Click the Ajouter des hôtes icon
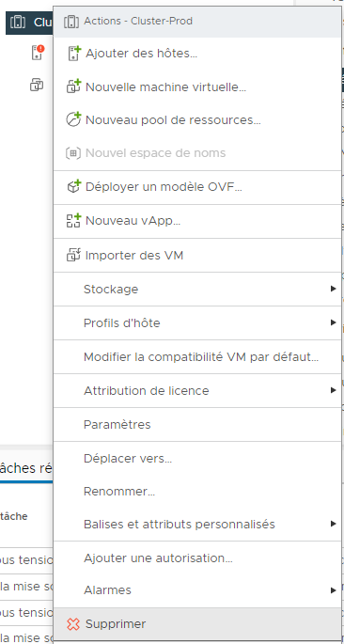 click(x=73, y=54)
